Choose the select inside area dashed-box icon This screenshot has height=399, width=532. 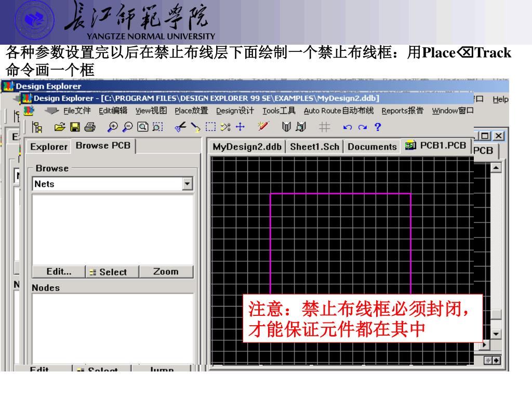[210, 127]
